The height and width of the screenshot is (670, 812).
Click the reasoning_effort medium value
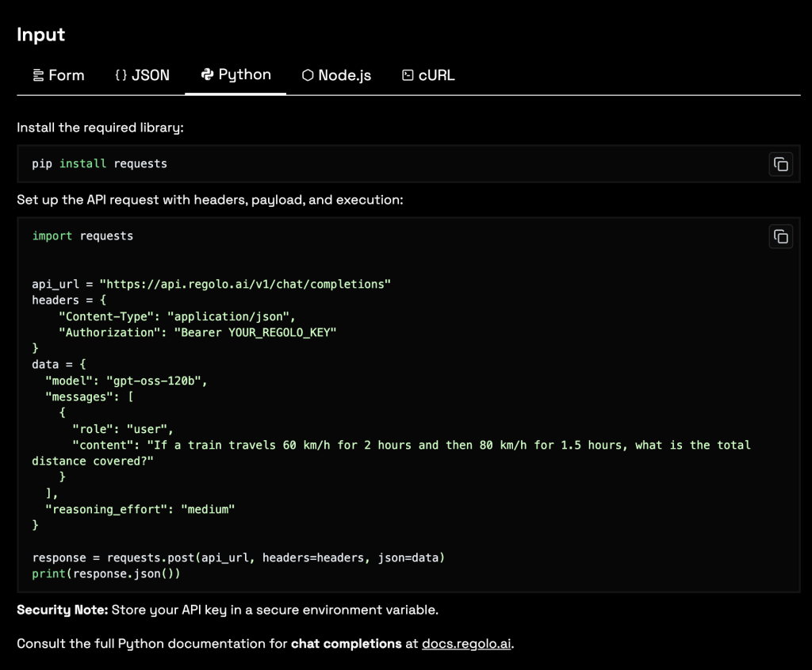click(x=210, y=509)
